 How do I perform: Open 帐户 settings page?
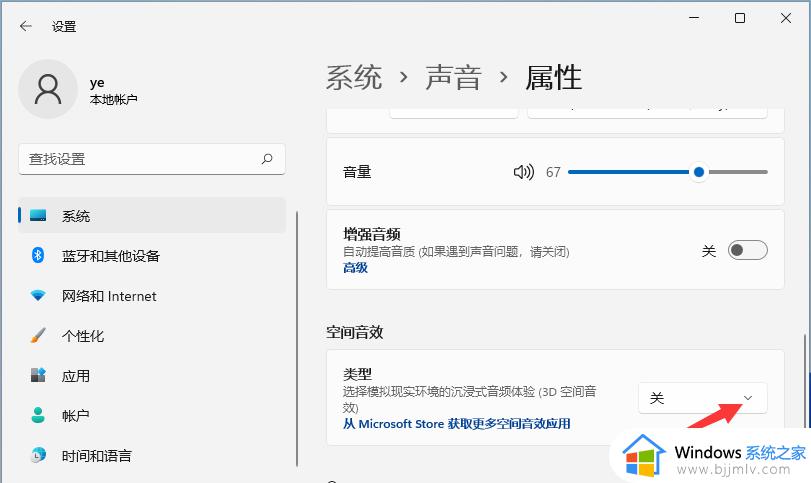(152, 415)
